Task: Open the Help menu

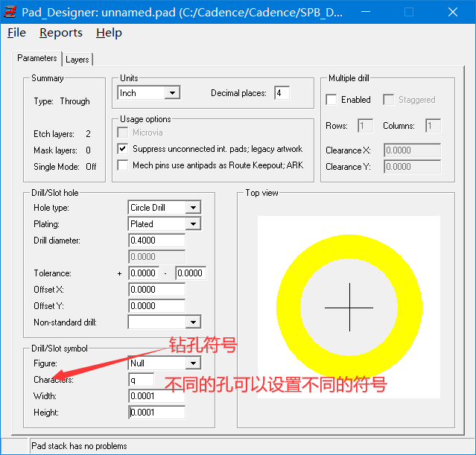Action: pos(109,33)
